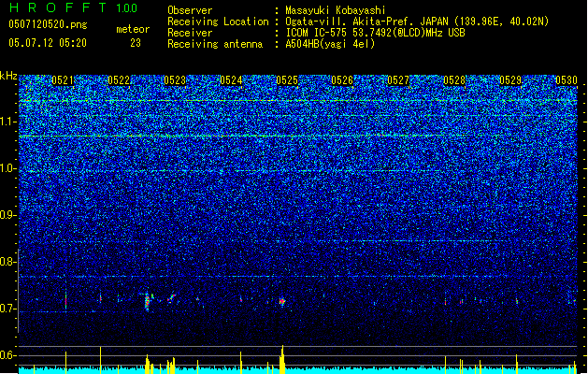Click the Observer name Masayuki Kobayashi
The height and width of the screenshot is (374, 588).
pos(336,10)
